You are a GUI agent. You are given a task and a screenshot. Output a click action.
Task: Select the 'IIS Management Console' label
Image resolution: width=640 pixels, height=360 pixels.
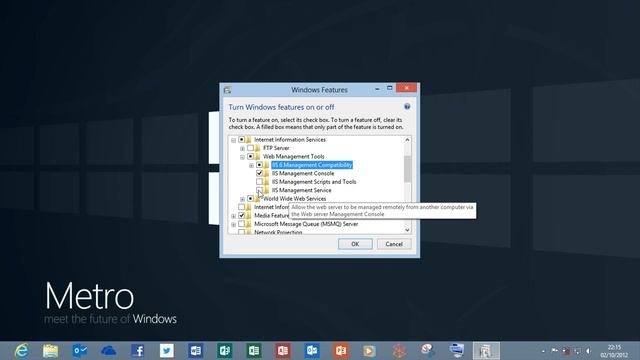click(303, 173)
